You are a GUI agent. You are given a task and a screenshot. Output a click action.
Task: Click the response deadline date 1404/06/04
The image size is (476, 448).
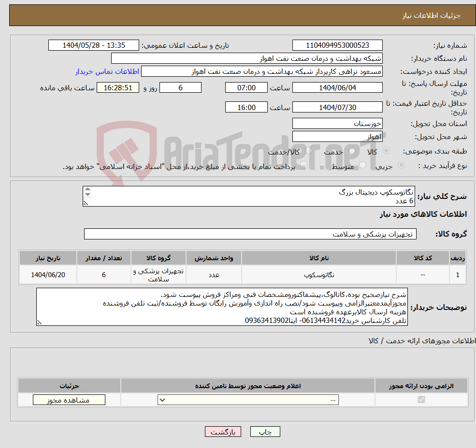337,88
